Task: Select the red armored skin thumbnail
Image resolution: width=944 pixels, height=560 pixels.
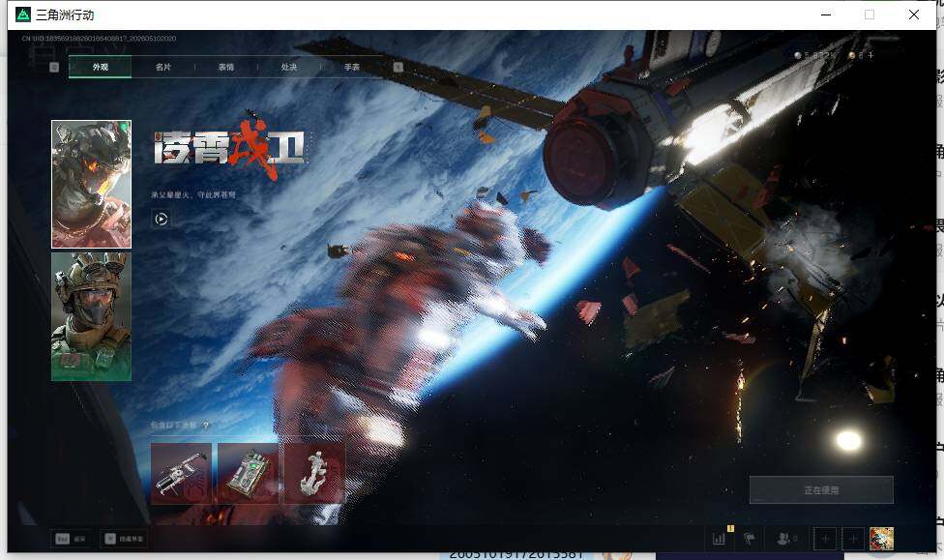Action: 92,185
